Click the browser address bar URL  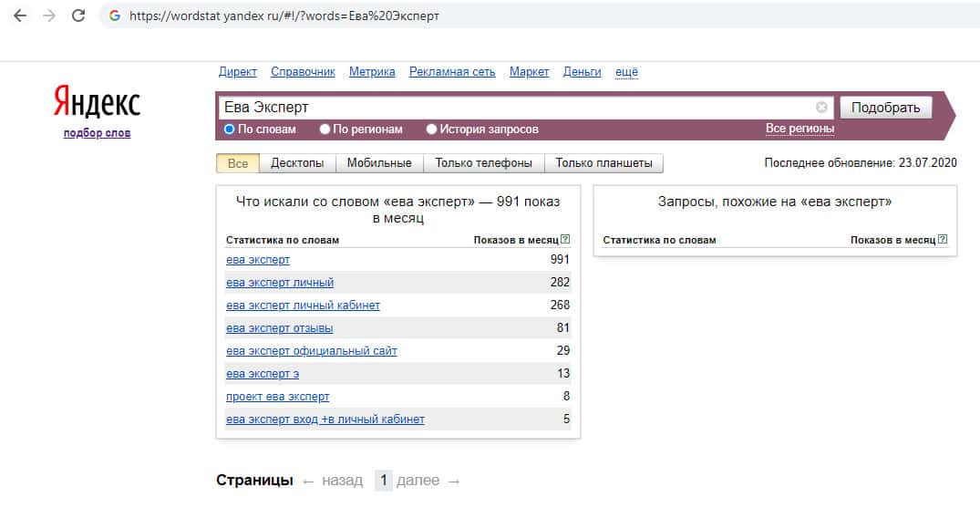(284, 16)
